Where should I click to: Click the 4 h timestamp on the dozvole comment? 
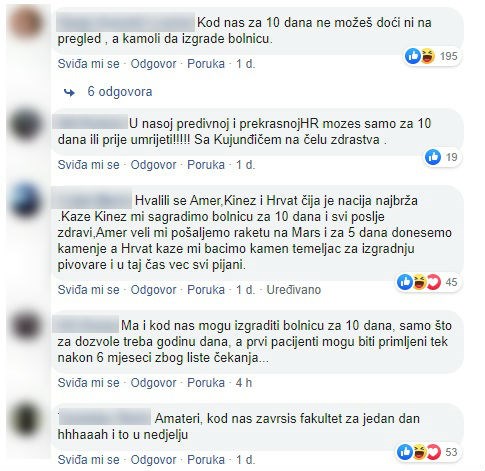pyautogui.click(x=244, y=382)
